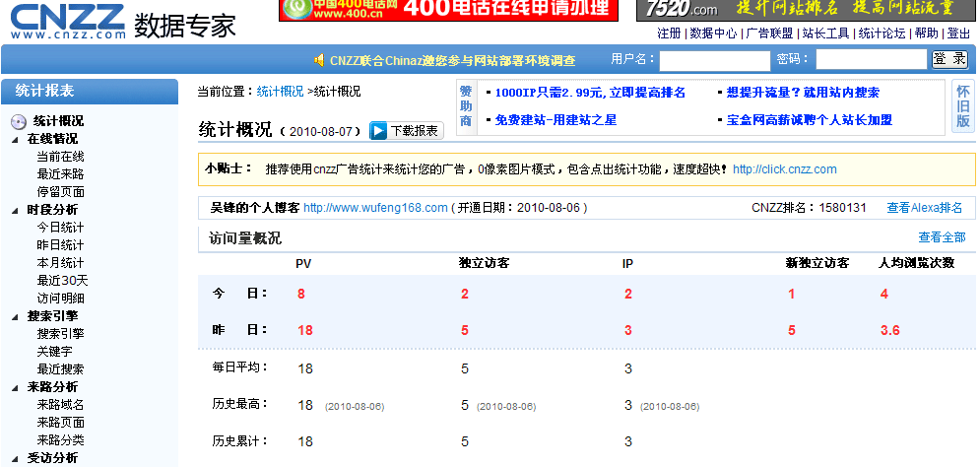Open 今日统计 in the sidebar
Viewport: 980px width, 467px height.
point(60,228)
